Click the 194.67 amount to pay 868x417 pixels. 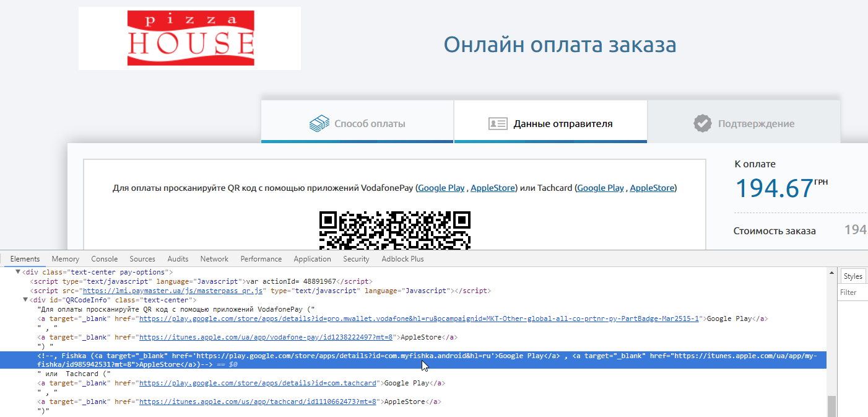pos(774,188)
